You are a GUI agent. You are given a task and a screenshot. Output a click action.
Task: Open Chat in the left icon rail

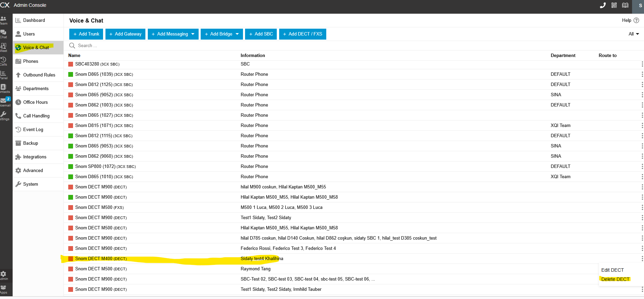tap(3, 34)
